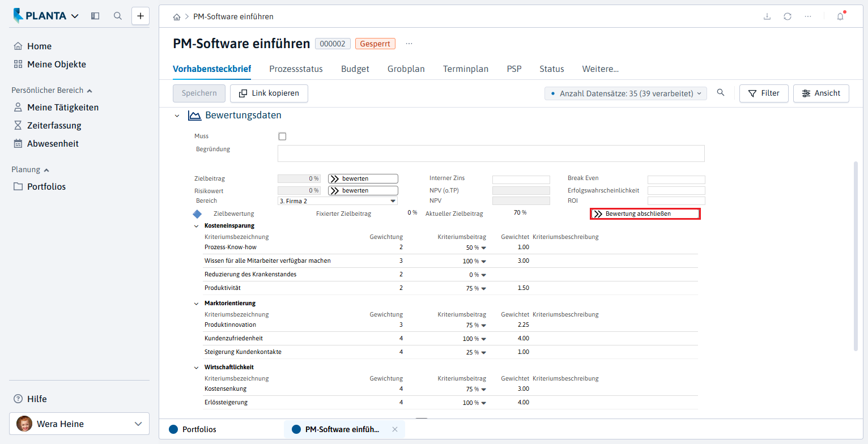Open Zeiterfassung in the sidebar
The width and height of the screenshot is (868, 444).
tap(48, 126)
